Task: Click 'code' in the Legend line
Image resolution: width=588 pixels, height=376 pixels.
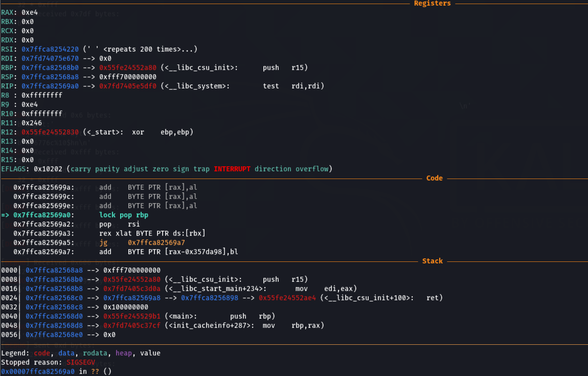Action: pos(42,353)
